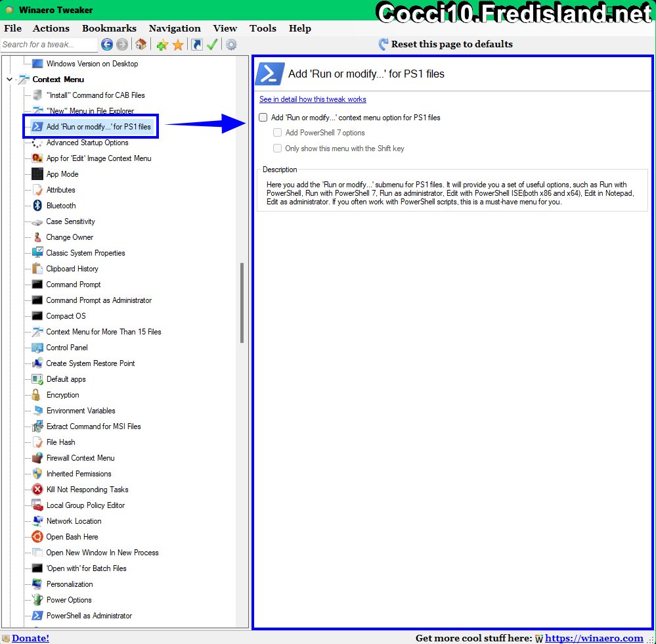Click the Add bookmark star icon

point(162,45)
